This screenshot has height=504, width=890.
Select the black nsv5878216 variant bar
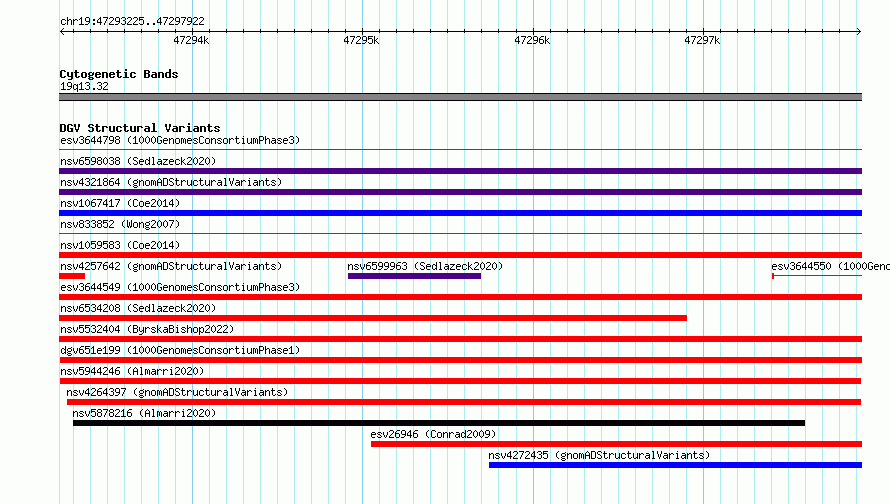(x=439, y=423)
